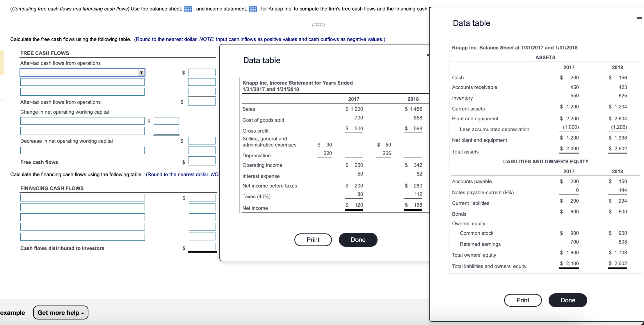Image resolution: width=644 pixels, height=325 pixels.
Task: Select first blank row under FINANCING CASH FLOWS
Action: (82, 198)
